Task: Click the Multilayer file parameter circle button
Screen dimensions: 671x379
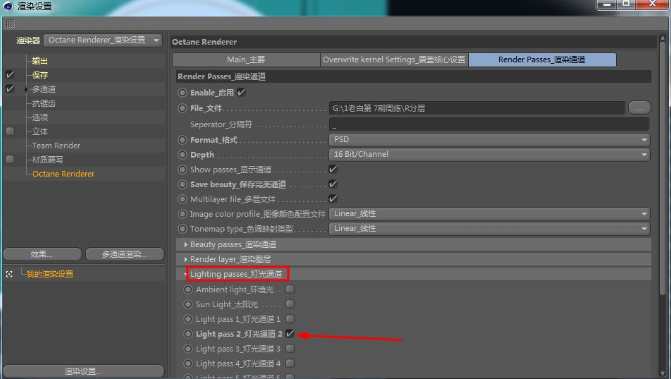Action: click(183, 199)
